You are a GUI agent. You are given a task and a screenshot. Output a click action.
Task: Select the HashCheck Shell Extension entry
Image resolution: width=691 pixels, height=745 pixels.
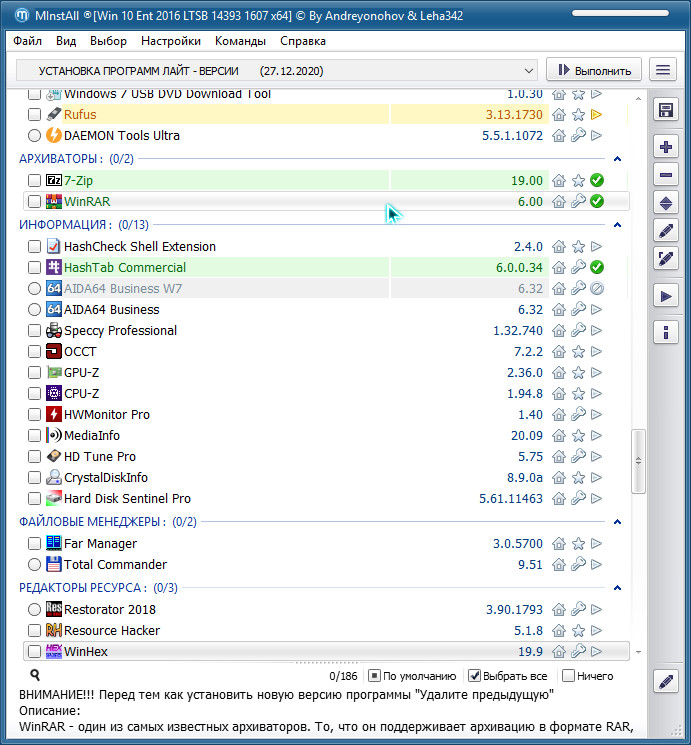[140, 247]
